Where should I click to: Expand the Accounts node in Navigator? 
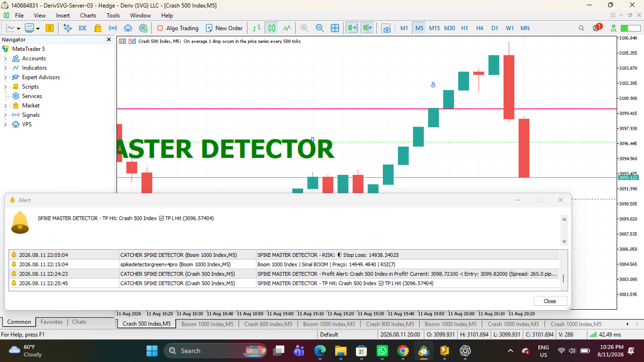pyautogui.click(x=6, y=58)
